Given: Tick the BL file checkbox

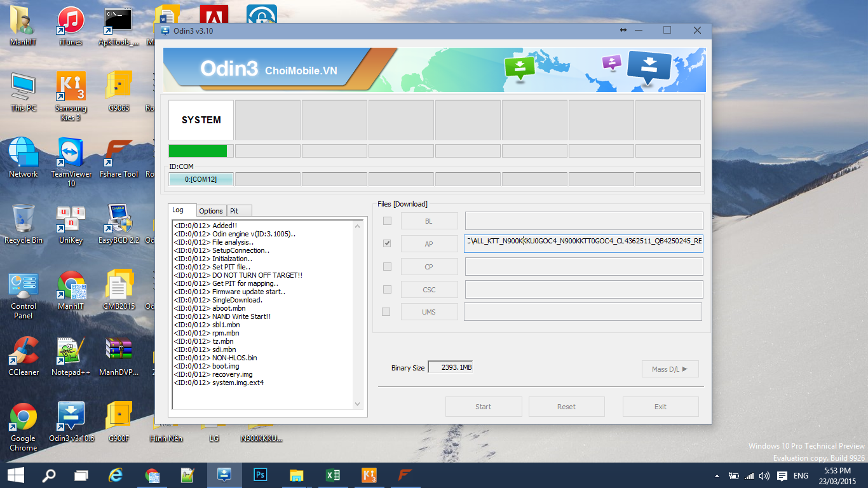Looking at the screenshot, I should [387, 220].
